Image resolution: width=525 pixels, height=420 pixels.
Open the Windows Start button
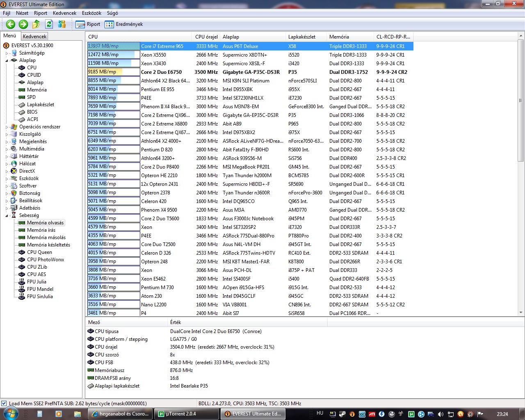point(10,413)
